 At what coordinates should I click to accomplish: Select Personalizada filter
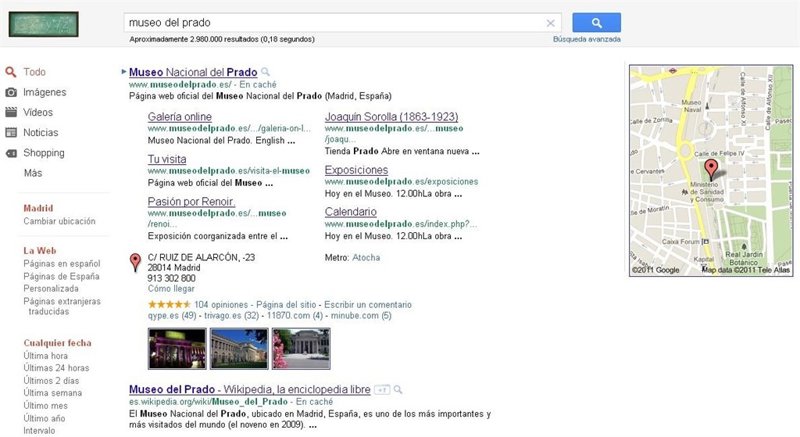tap(51, 289)
